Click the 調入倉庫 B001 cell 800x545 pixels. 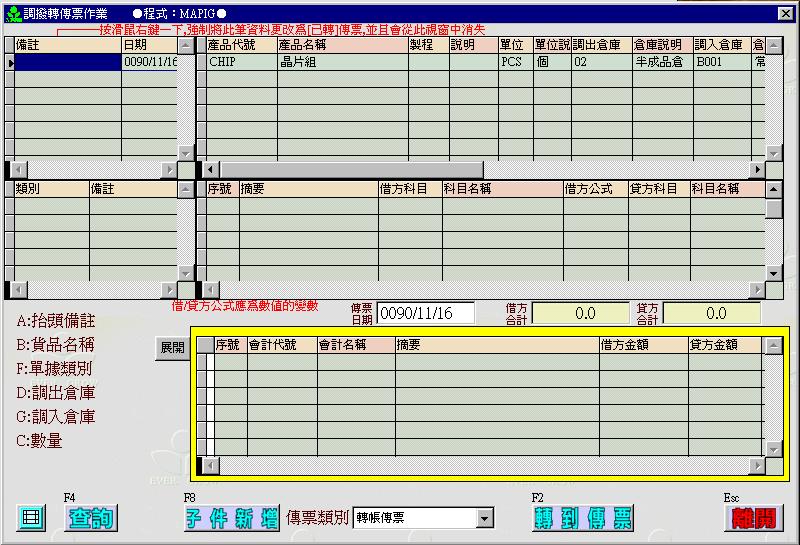[x=720, y=62]
